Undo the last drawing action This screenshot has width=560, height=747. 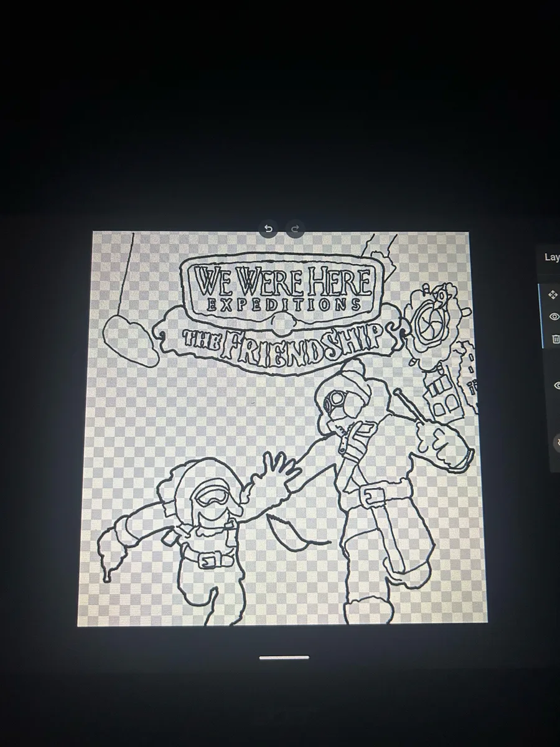click(x=268, y=228)
